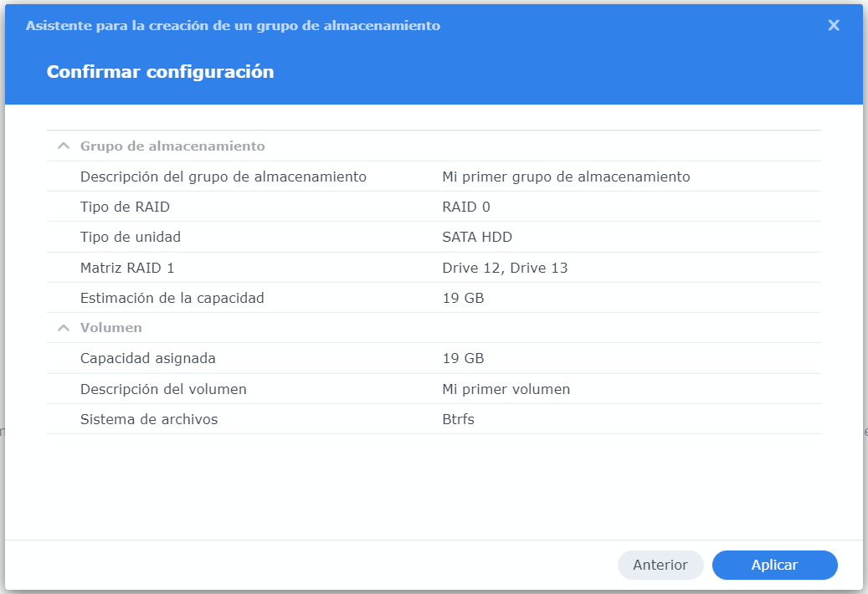Collapse the Volumen section chevron
Screen dimensions: 868x594
click(63, 327)
